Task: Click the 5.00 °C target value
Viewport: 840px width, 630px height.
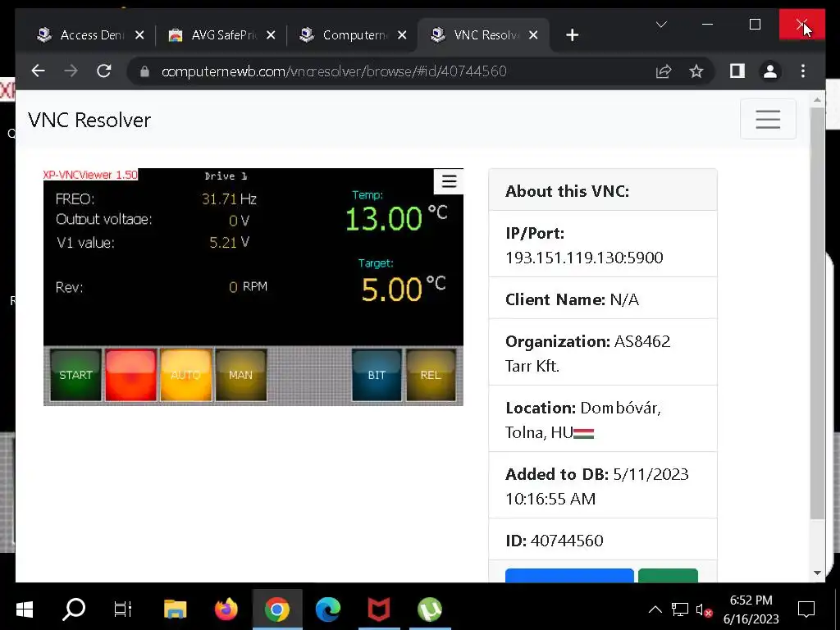Action: (x=404, y=289)
